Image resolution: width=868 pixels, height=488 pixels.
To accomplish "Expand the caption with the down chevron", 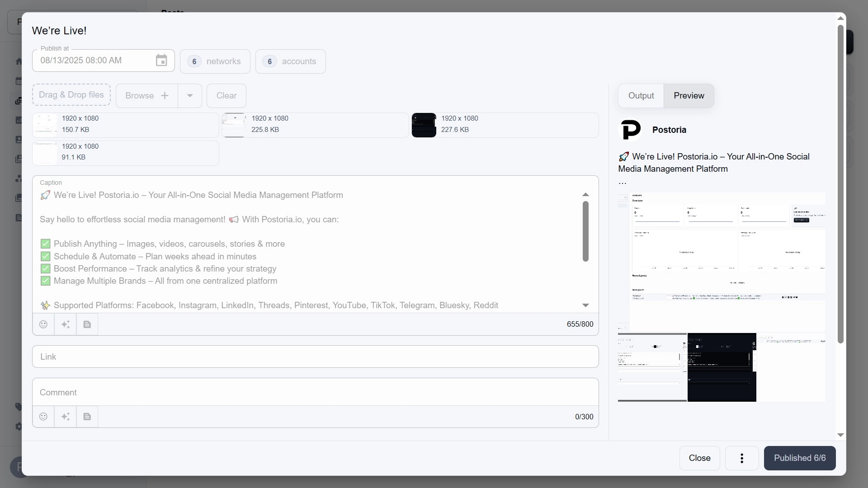I will pyautogui.click(x=585, y=305).
